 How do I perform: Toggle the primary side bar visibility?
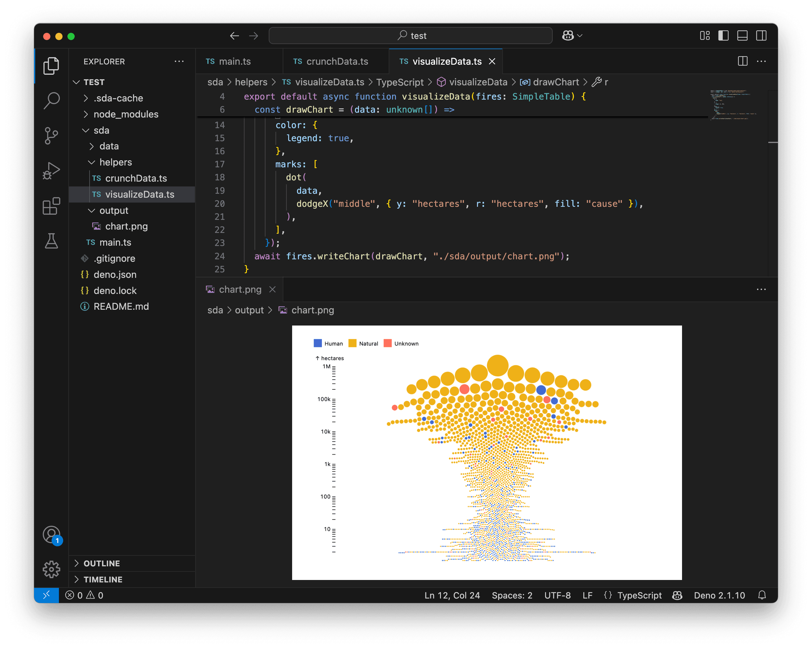(x=723, y=36)
